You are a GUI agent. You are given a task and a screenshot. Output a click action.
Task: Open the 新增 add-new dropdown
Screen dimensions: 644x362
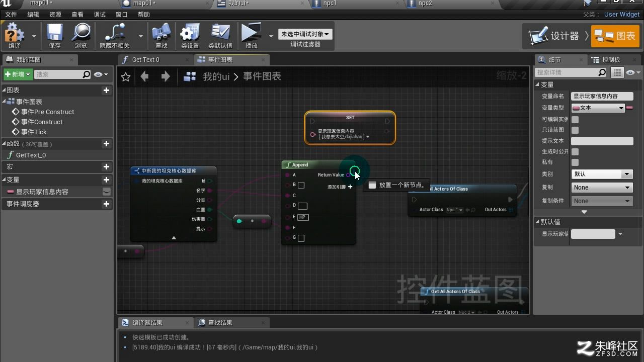(x=18, y=74)
